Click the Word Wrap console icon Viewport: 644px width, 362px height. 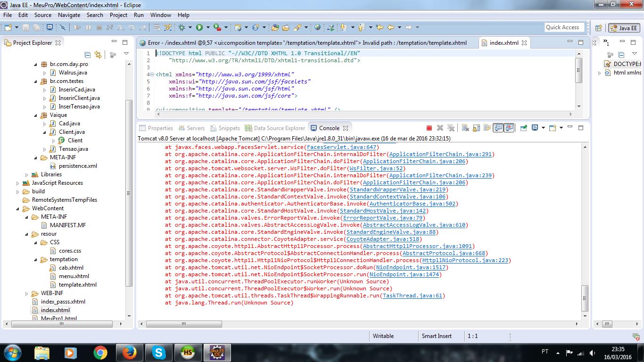(x=487, y=128)
